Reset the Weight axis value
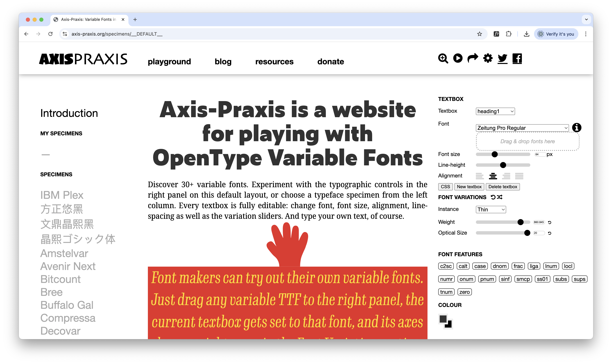612x364 pixels. [550, 222]
